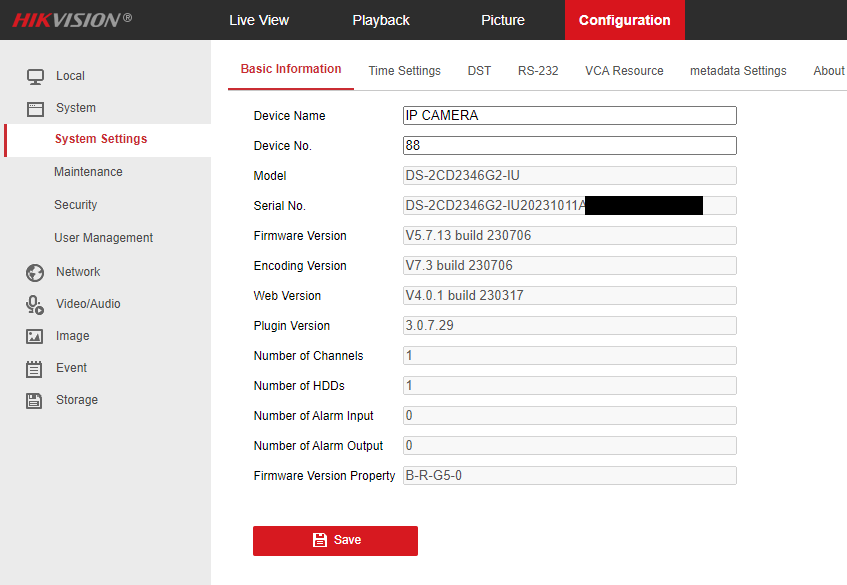Click the Event calendar icon
This screenshot has width=847, height=585.
point(35,368)
